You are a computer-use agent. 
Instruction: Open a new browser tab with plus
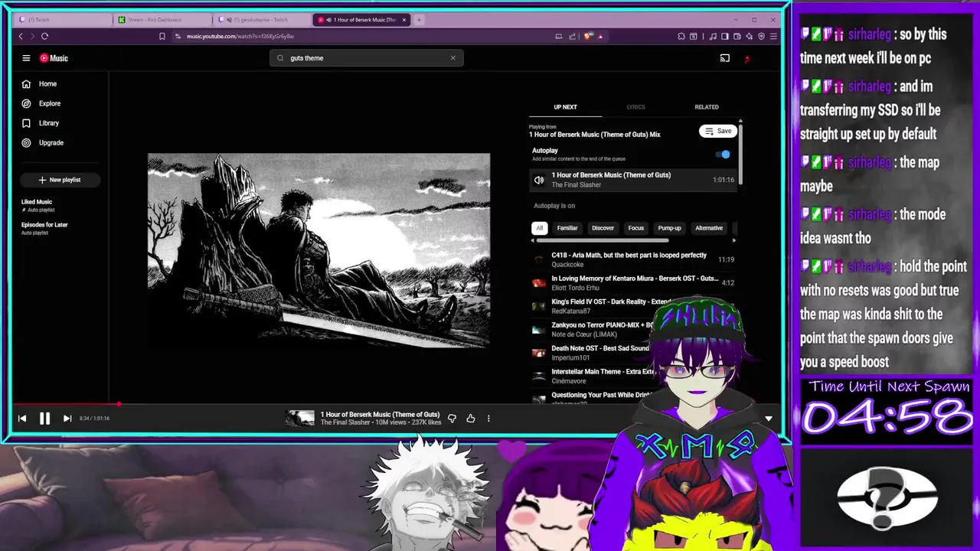(419, 20)
